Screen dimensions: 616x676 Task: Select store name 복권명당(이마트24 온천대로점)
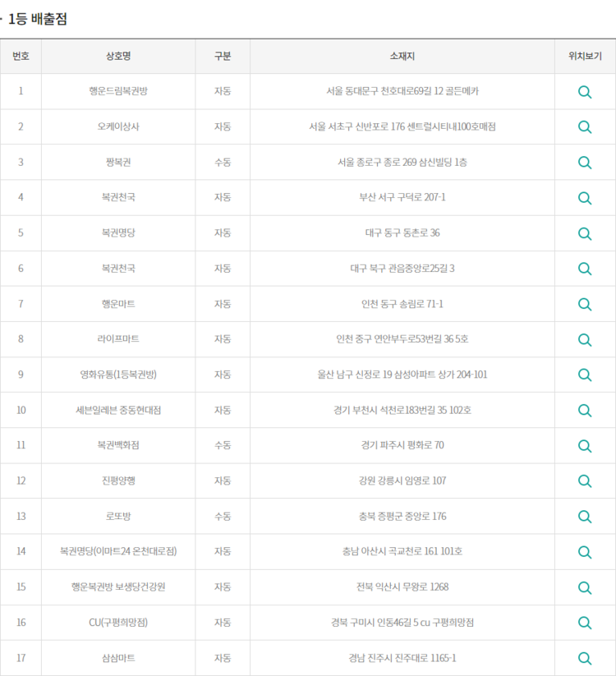point(118,551)
